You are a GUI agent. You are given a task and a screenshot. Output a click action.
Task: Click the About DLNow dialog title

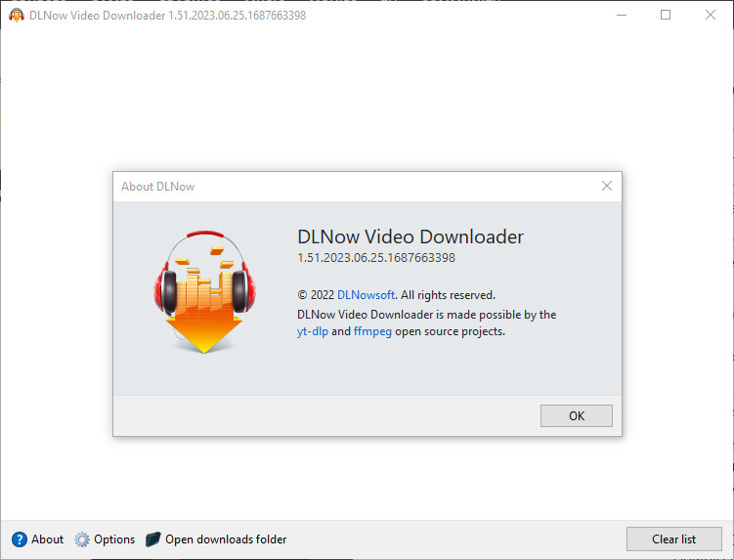[157, 187]
